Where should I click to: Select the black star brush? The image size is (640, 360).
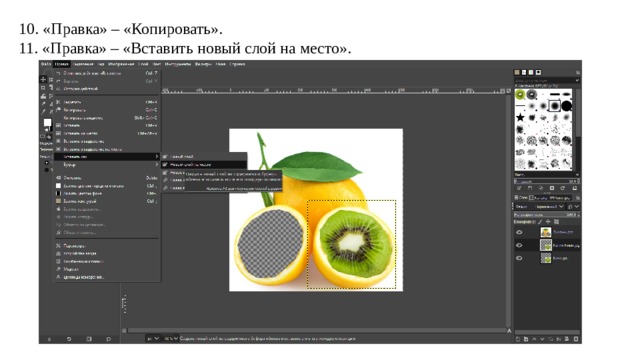coord(520,118)
